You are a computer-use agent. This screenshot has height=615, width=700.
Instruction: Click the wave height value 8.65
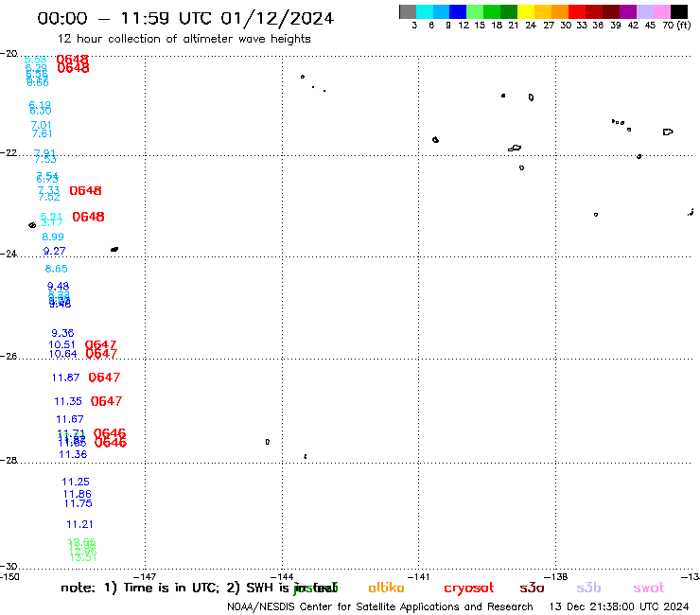pos(56,269)
